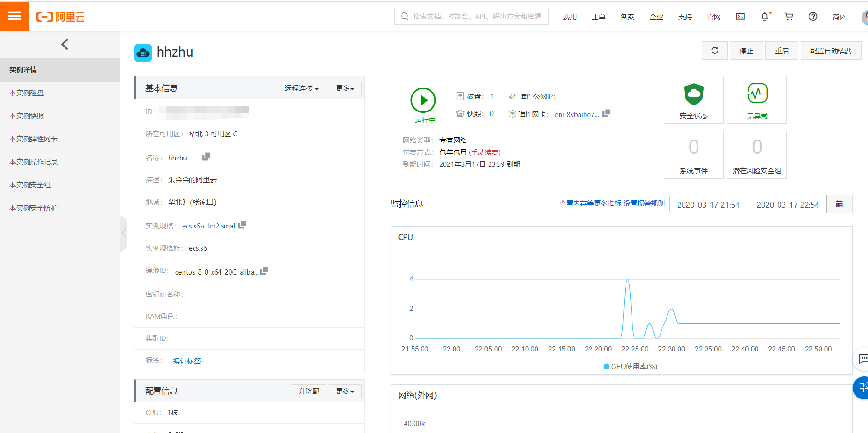Click the 停止 button
The image size is (868, 433).
coord(746,51)
